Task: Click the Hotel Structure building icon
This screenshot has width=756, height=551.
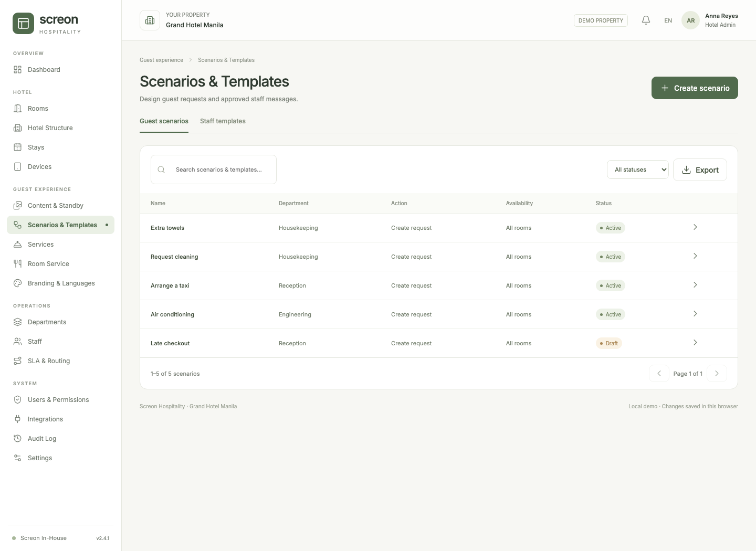Action: click(x=17, y=128)
